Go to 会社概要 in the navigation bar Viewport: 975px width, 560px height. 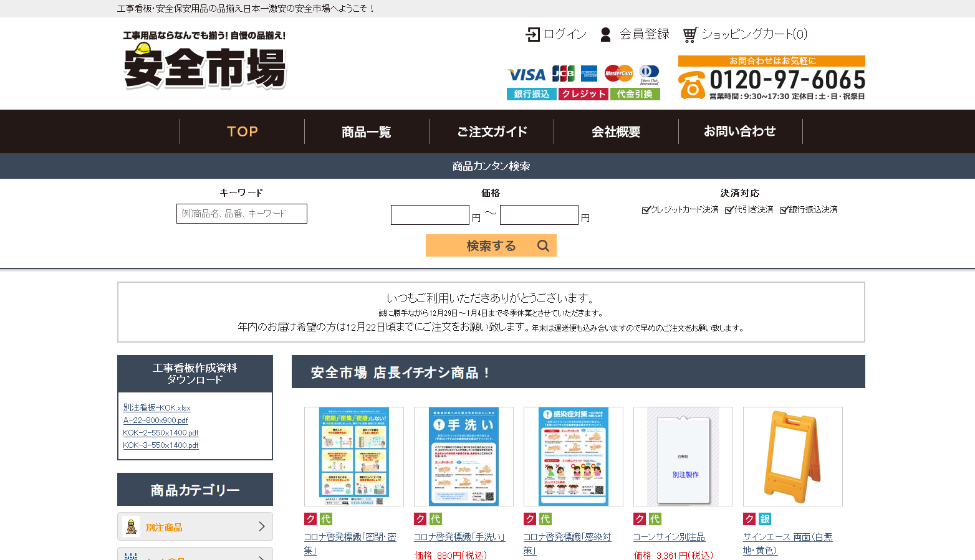point(616,132)
